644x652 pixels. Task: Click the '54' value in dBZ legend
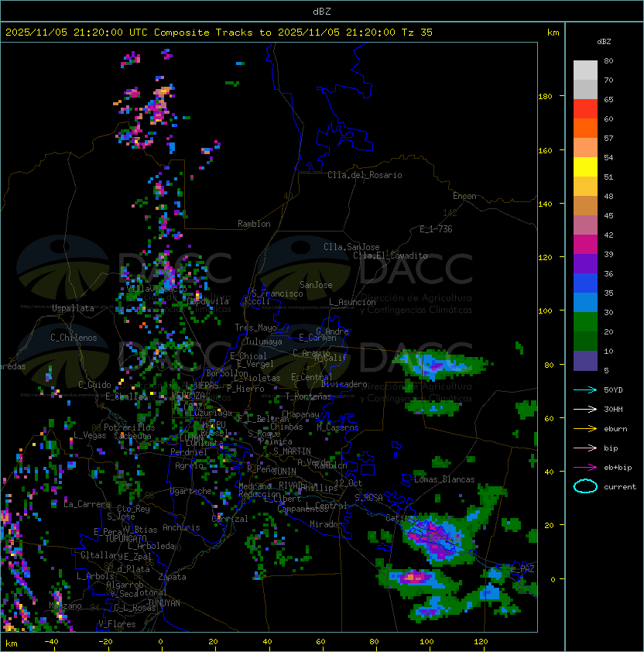coord(608,158)
